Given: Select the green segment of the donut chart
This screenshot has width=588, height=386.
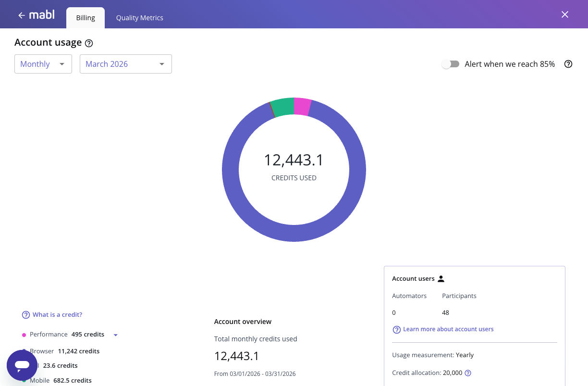Looking at the screenshot, I should 283,105.
